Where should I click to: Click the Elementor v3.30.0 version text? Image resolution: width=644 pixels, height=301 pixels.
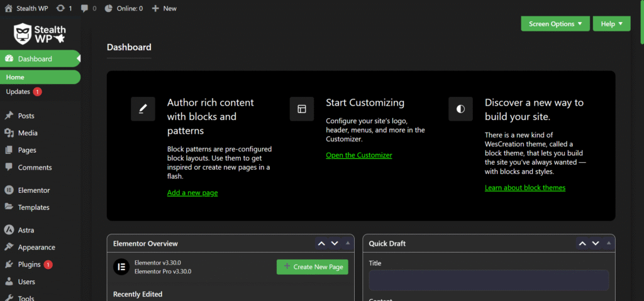click(x=158, y=263)
